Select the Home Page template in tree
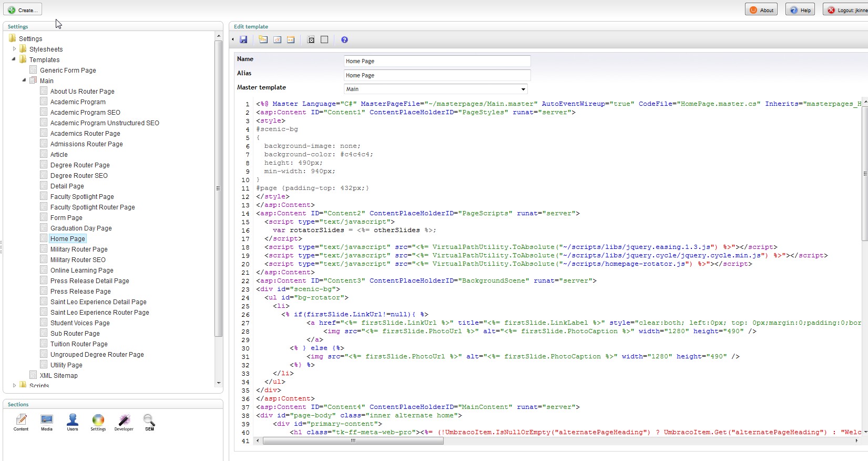Viewport: 868px width, 461px height. [67, 238]
